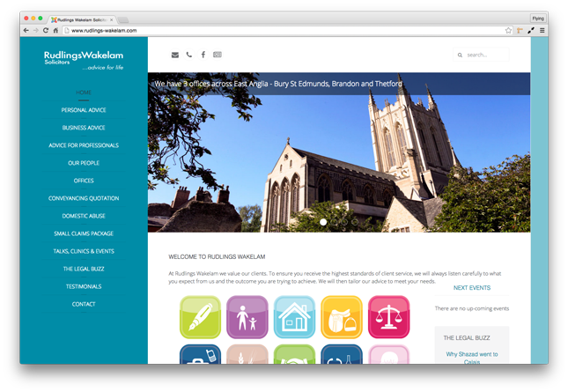
Task: Click the purple family service icon
Action: click(x=247, y=317)
